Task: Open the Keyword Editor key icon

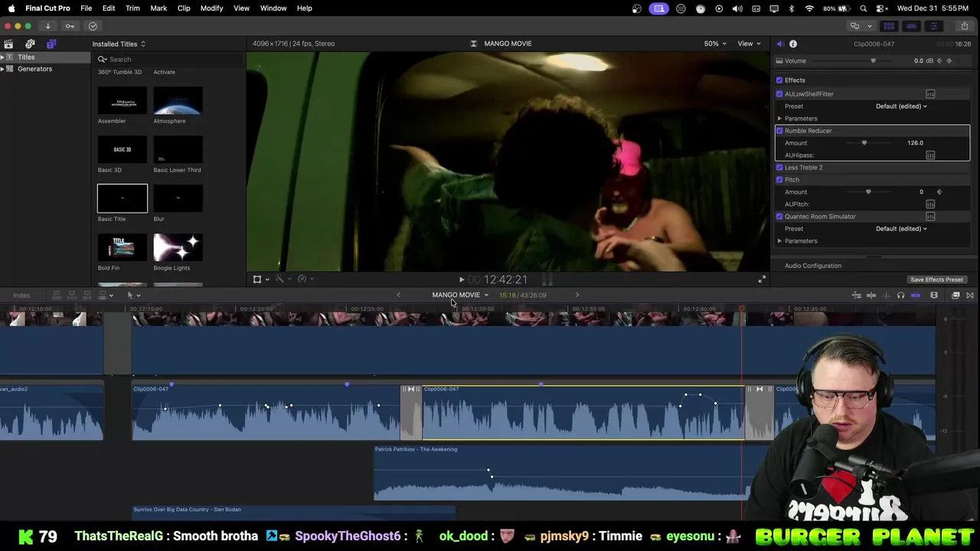Action: coord(70,26)
